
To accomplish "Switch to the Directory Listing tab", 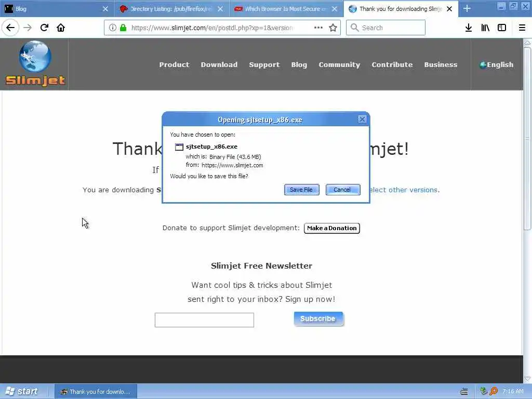I will point(171,9).
